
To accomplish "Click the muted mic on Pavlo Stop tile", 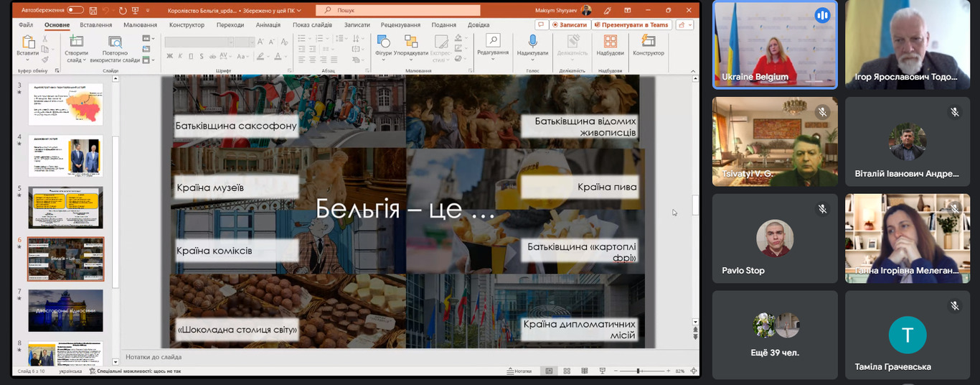I will pyautogui.click(x=822, y=208).
